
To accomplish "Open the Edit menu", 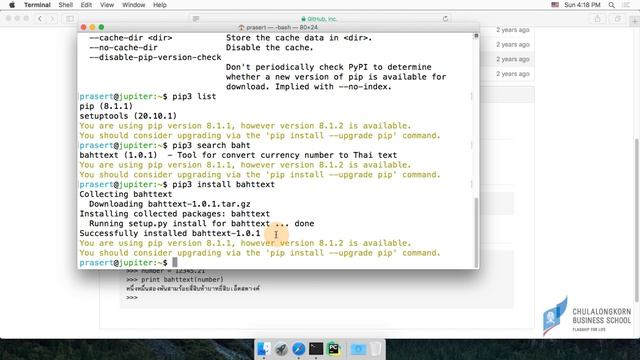I will coord(86,5).
